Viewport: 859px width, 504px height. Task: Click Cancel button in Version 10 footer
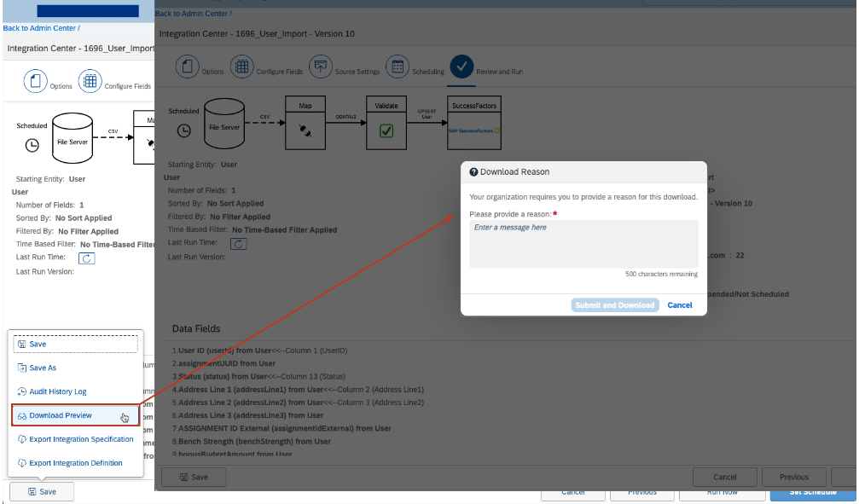click(725, 478)
